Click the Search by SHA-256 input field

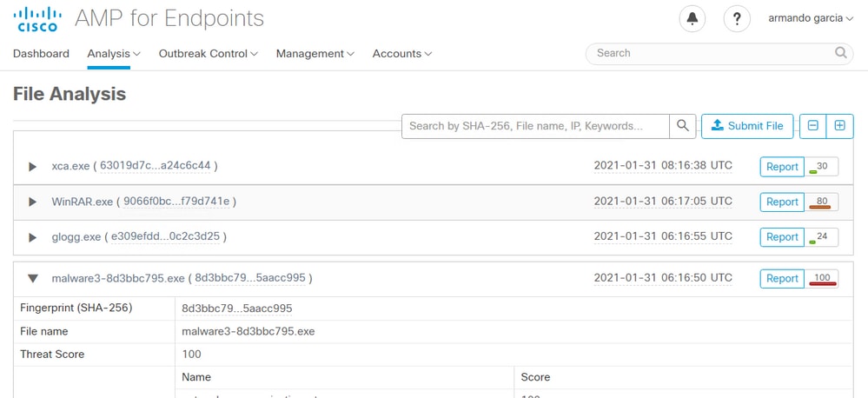(x=535, y=126)
